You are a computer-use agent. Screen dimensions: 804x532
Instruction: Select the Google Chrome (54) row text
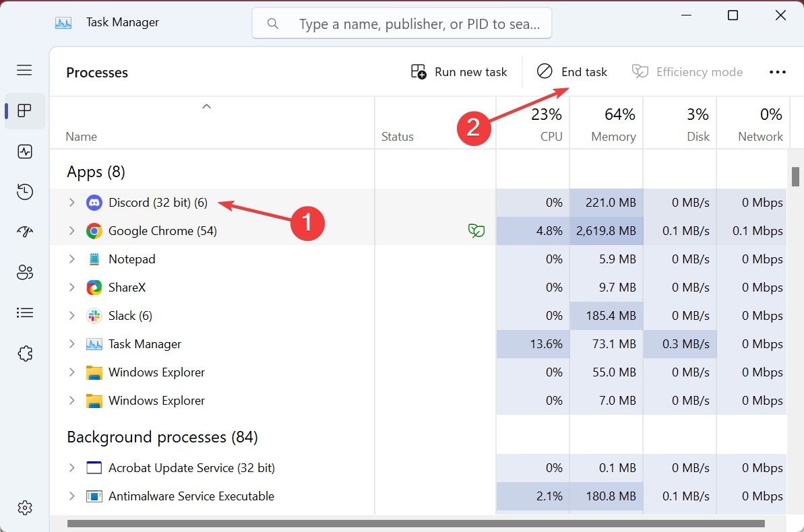pyautogui.click(x=162, y=230)
